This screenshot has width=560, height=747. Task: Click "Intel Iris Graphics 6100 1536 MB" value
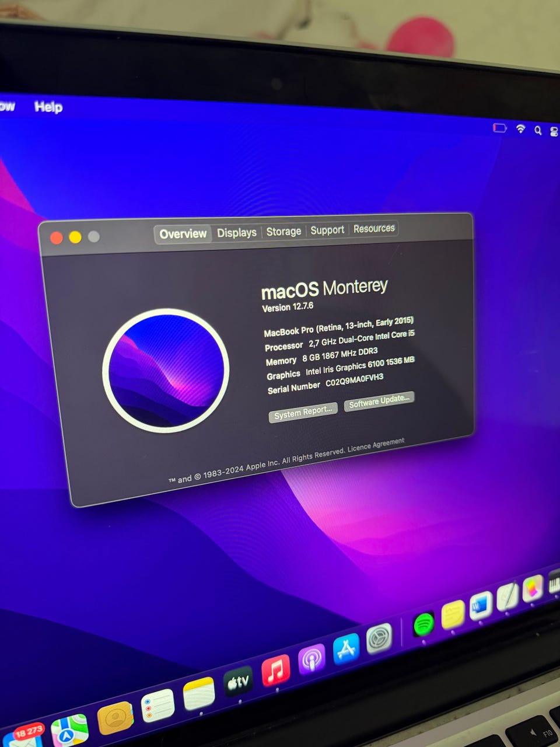pos(360,366)
